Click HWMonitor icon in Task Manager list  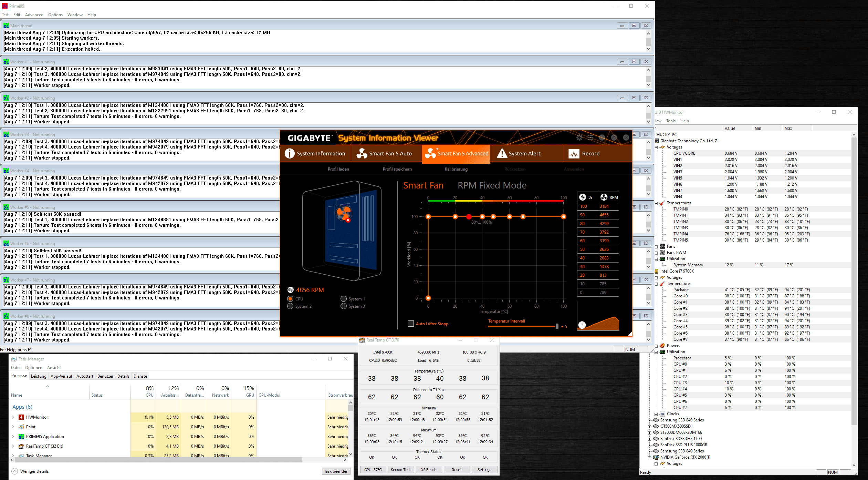pos(21,417)
